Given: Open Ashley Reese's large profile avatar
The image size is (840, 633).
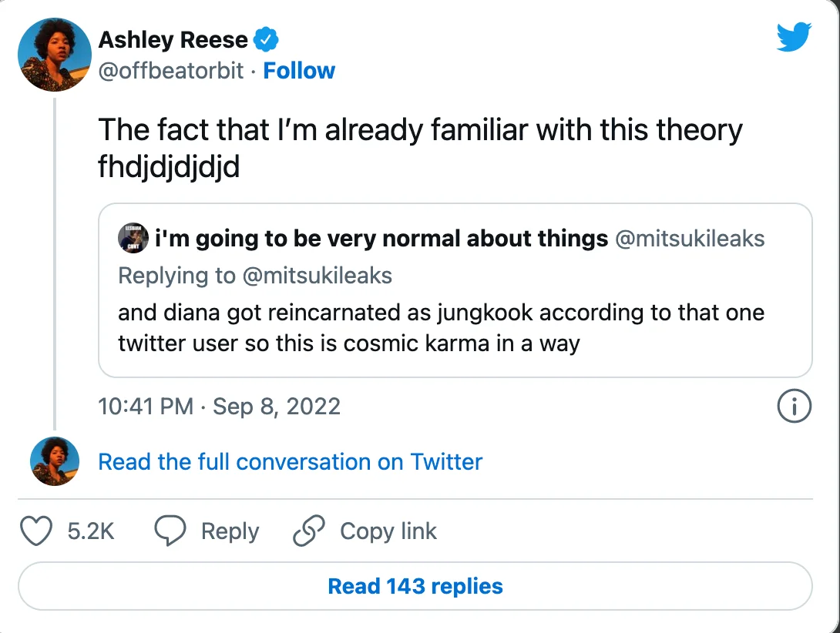Looking at the screenshot, I should click(55, 55).
